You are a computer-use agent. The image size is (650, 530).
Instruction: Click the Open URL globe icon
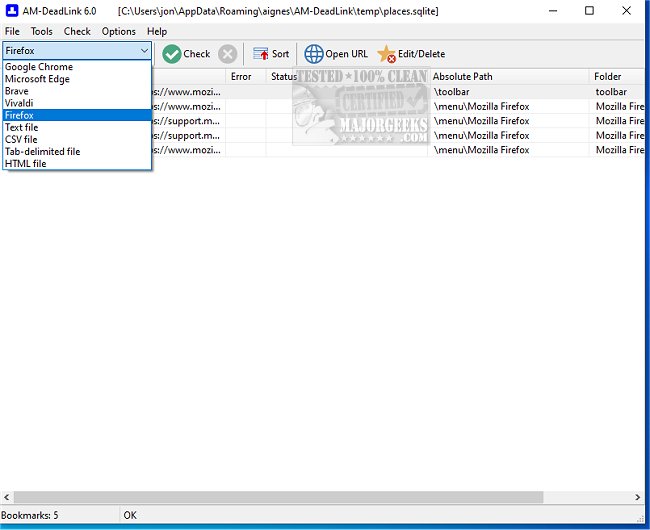pyautogui.click(x=314, y=54)
